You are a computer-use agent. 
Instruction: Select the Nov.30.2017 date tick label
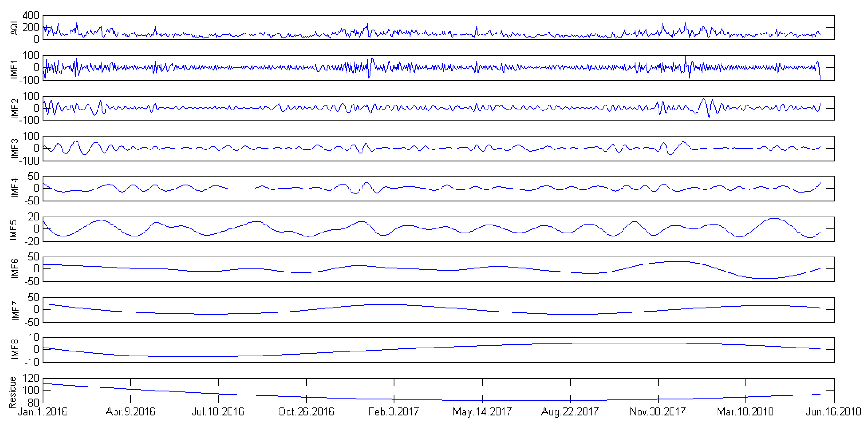(x=658, y=412)
